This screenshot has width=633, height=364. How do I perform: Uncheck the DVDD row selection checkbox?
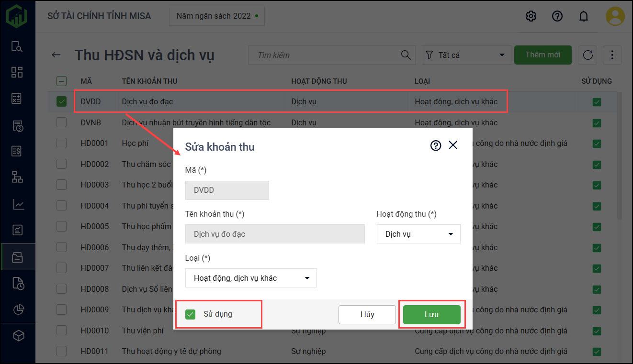[61, 101]
